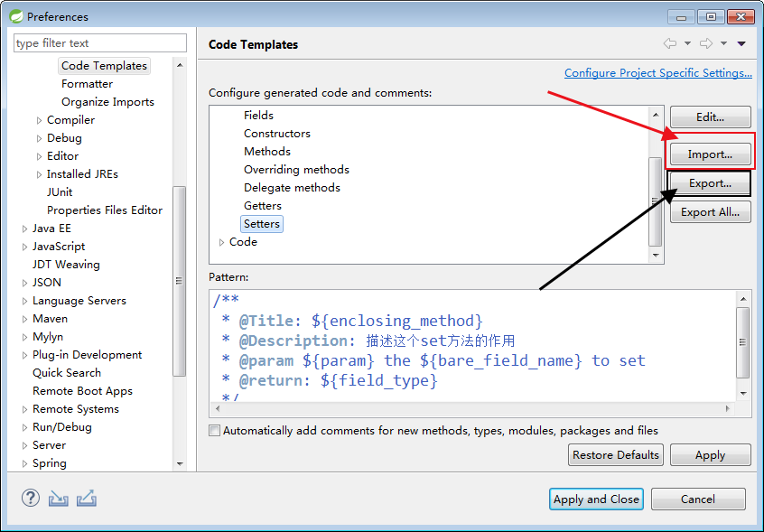Expand the Spring node
This screenshot has width=764, height=532.
25,463
